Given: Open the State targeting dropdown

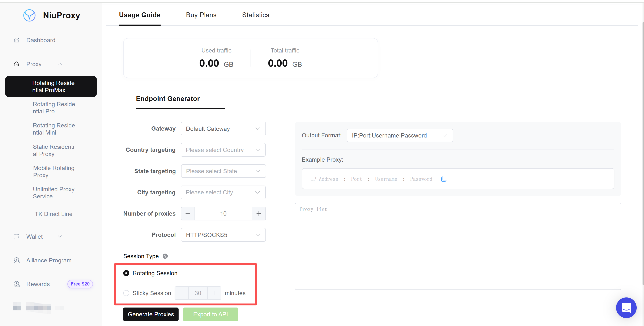Looking at the screenshot, I should click(223, 171).
